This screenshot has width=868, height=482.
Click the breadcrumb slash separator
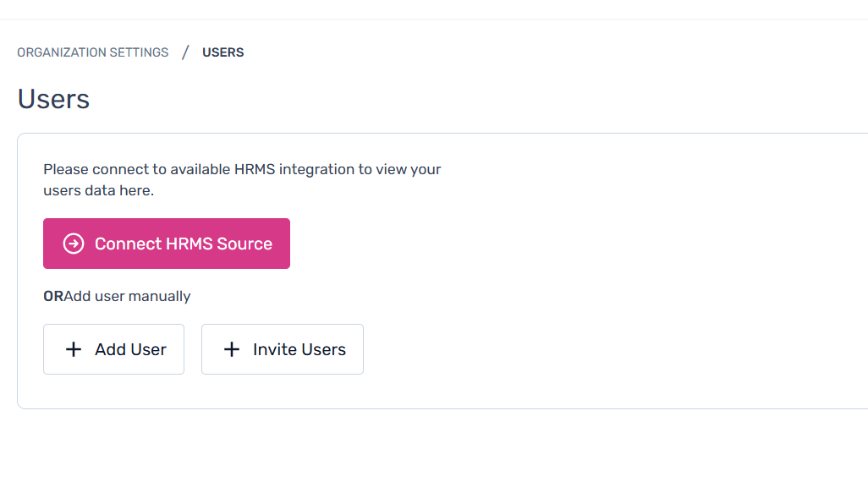185,52
